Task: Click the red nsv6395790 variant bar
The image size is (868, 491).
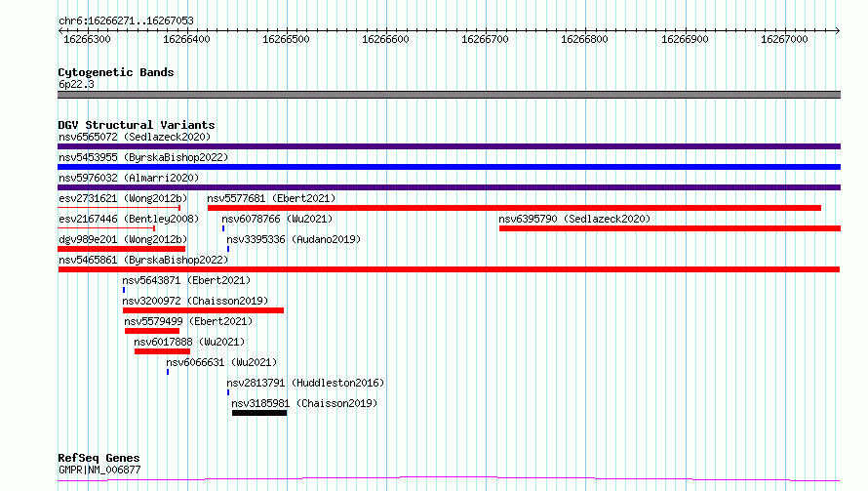Action: pyautogui.click(x=670, y=228)
